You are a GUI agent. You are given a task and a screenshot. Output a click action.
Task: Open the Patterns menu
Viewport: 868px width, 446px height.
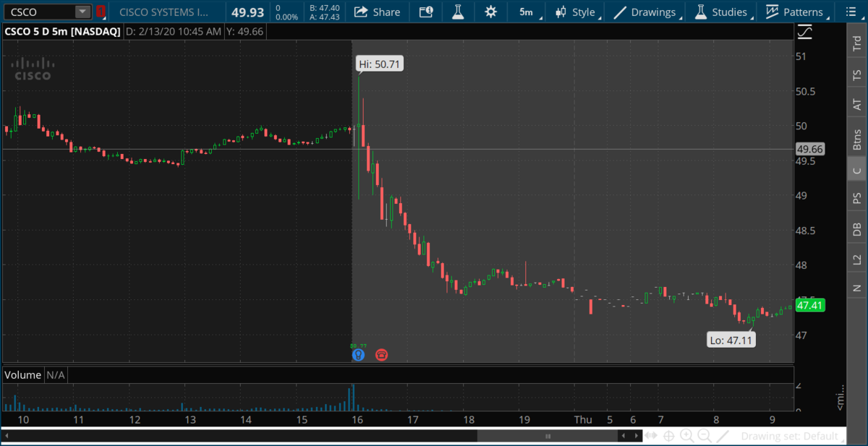pos(795,12)
